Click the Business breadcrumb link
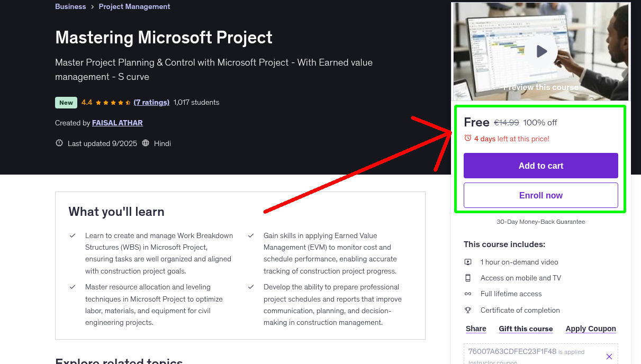641x364 pixels. point(70,7)
